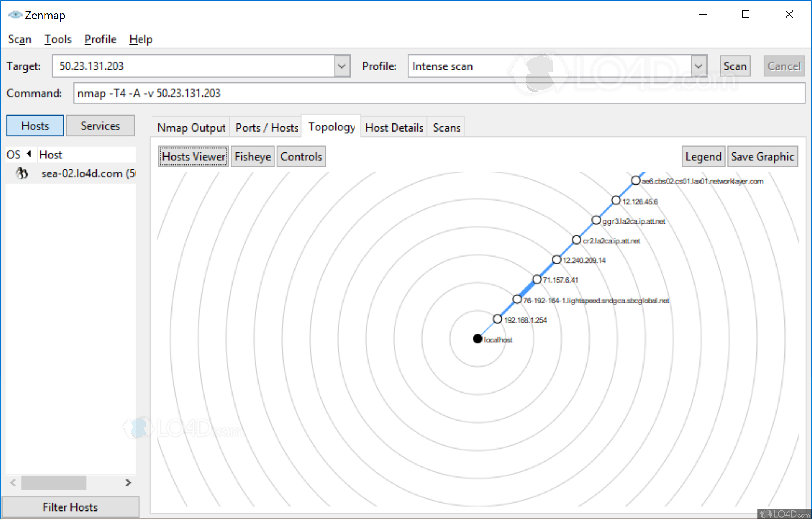This screenshot has height=519, width=812.
Task: Click the 71.157.6.41 label
Action: pyautogui.click(x=560, y=280)
